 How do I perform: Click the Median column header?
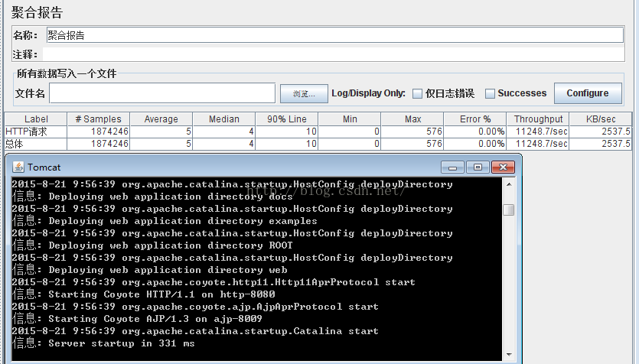coord(223,119)
